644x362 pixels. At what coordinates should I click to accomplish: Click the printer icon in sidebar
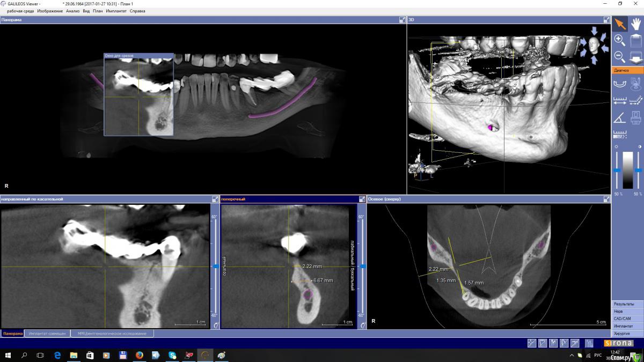click(x=636, y=117)
